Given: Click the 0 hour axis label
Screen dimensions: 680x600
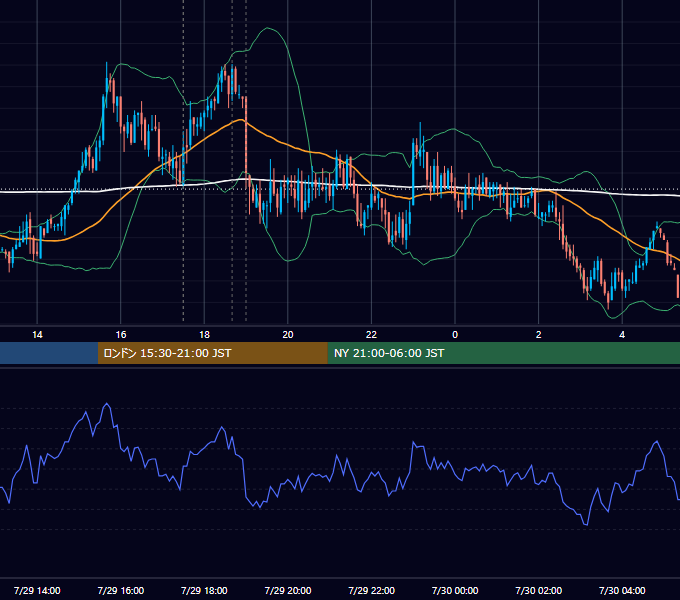Looking at the screenshot, I should coord(455,335).
